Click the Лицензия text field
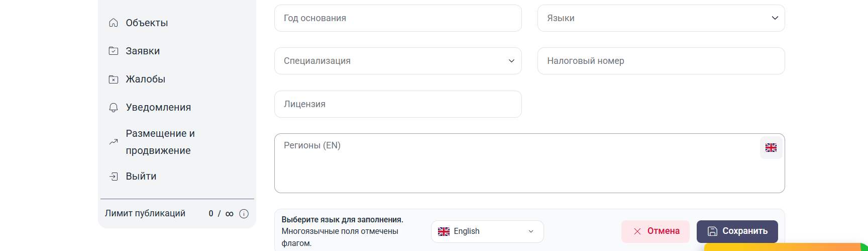This screenshot has height=251, width=868. tap(398, 104)
